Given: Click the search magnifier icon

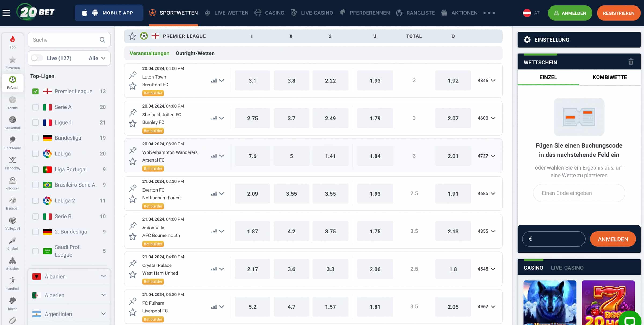Looking at the screenshot, I should (x=102, y=40).
